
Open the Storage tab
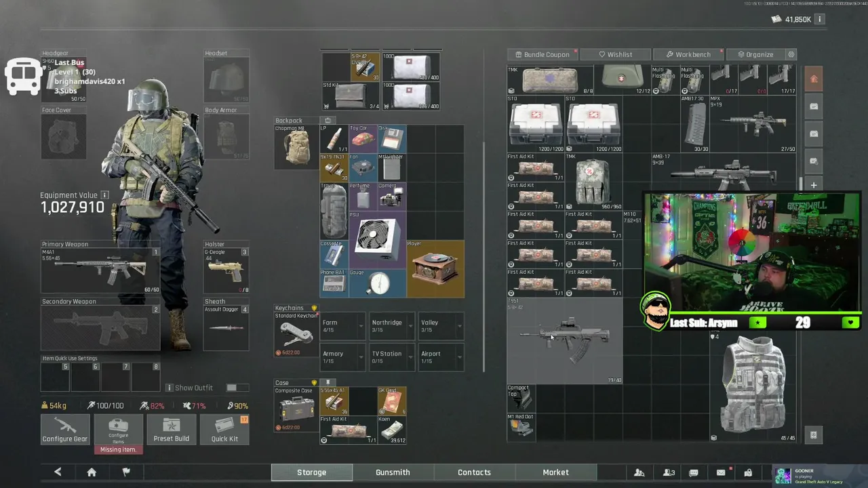tap(311, 472)
